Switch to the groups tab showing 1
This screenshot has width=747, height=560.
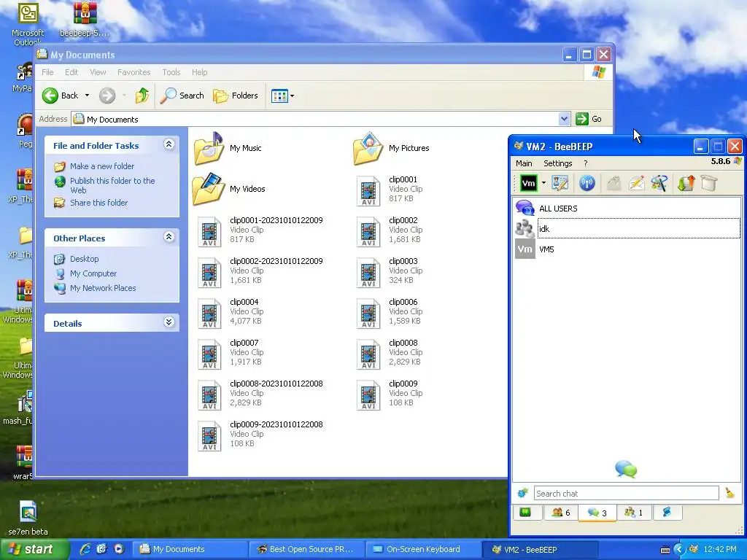point(634,513)
